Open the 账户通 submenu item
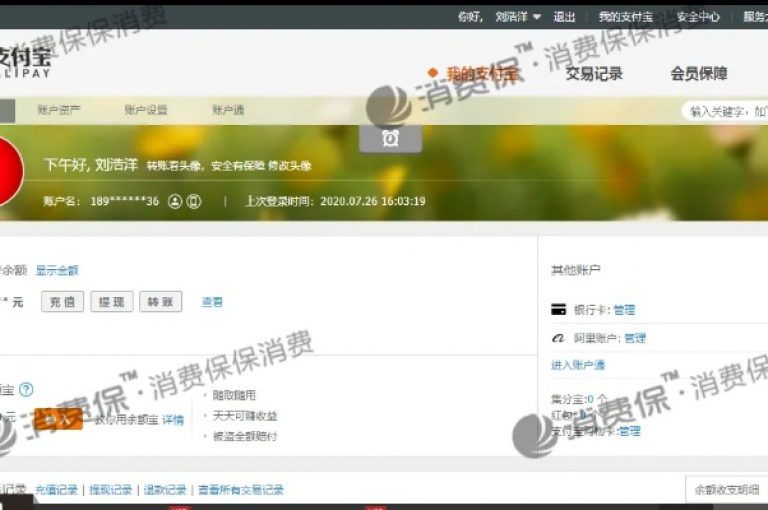 pyautogui.click(x=228, y=110)
